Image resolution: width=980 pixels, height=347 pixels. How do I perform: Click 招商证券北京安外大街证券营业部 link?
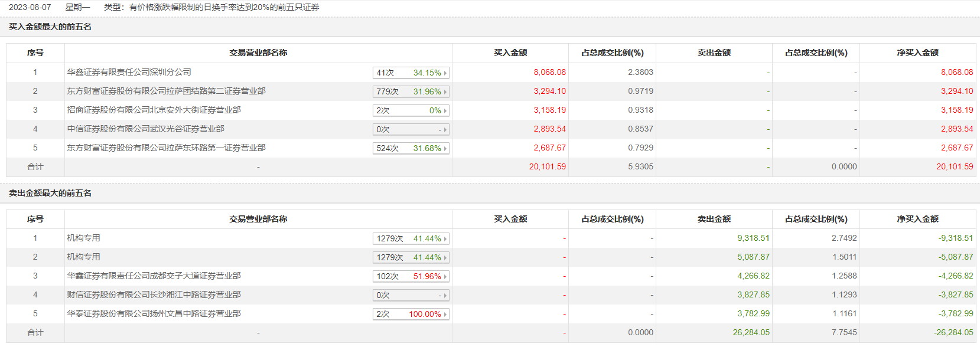pos(154,110)
